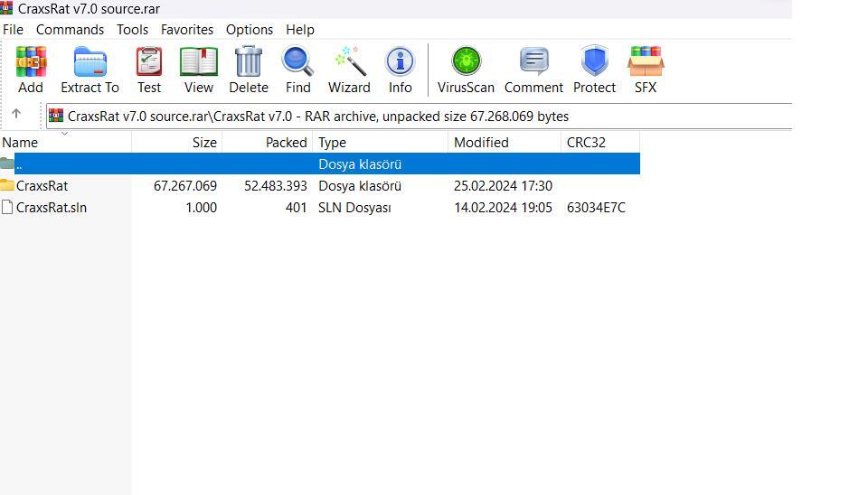Click the size value 67.267.069

[x=185, y=186]
